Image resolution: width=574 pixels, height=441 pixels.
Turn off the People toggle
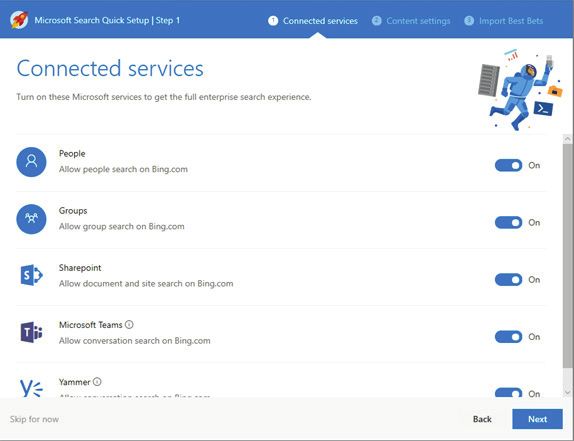click(508, 165)
